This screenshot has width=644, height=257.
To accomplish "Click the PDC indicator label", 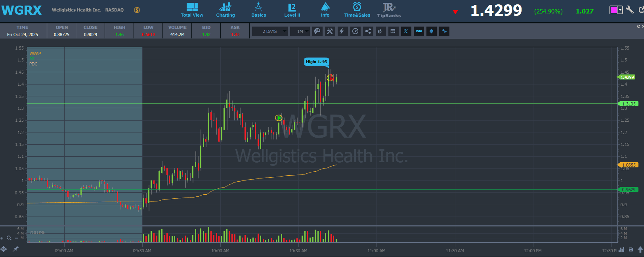I will coord(33,64).
